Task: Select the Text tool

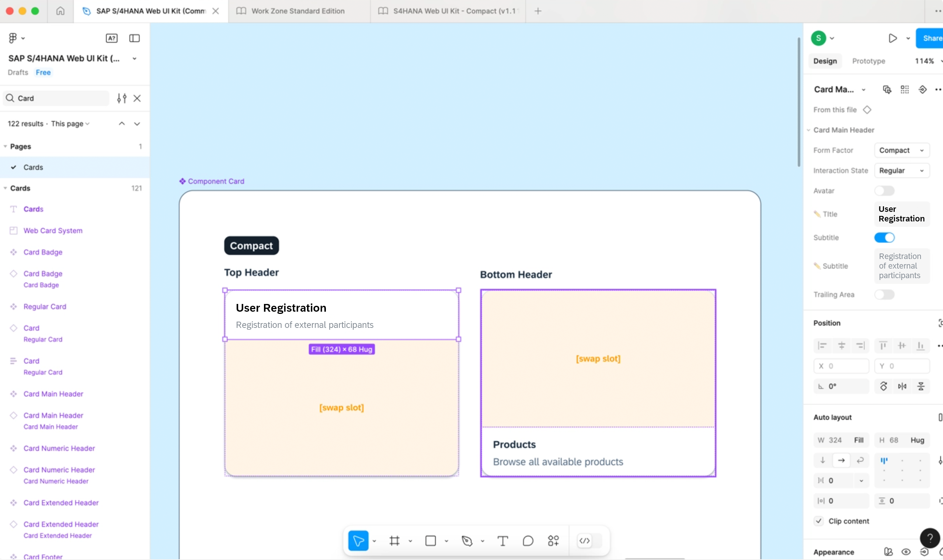Action: click(x=502, y=541)
